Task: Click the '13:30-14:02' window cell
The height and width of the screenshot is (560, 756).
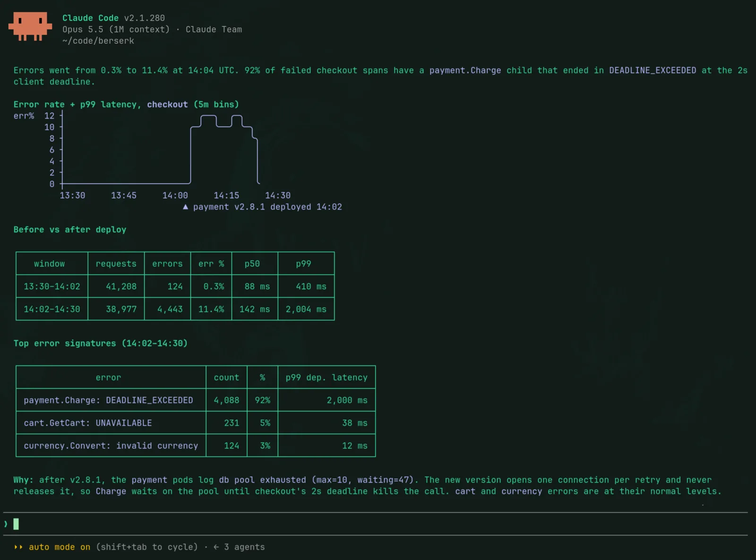Action: pyautogui.click(x=52, y=286)
